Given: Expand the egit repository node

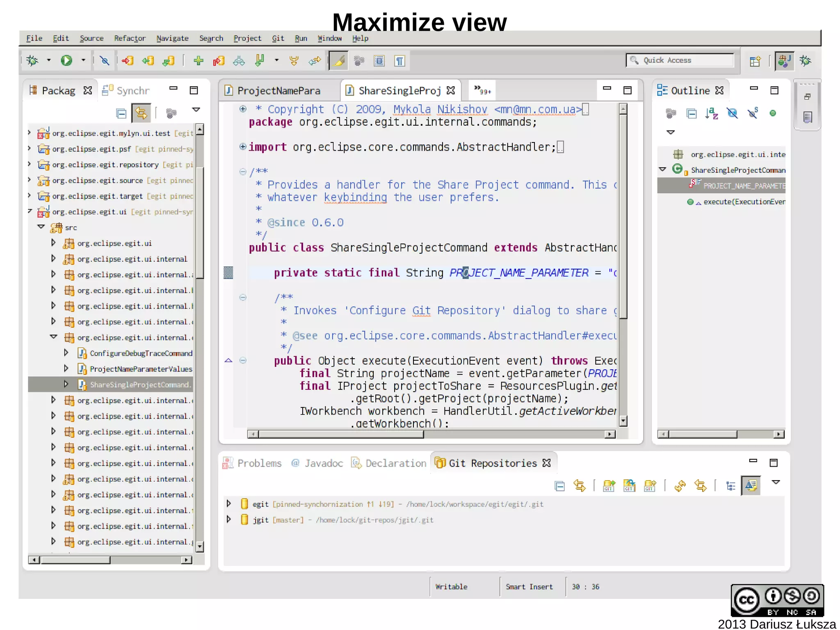Looking at the screenshot, I should click(x=229, y=504).
